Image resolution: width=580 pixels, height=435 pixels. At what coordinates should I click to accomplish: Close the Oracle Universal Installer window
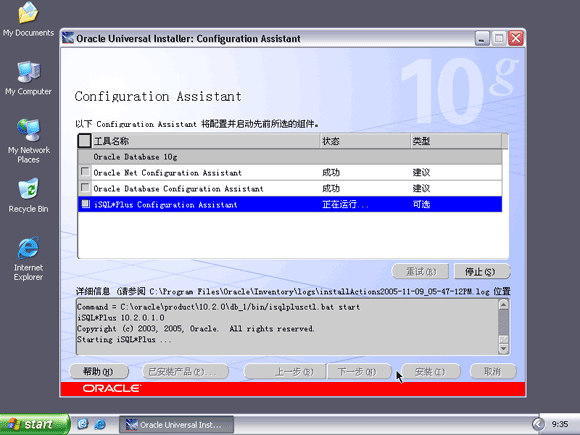(516, 38)
